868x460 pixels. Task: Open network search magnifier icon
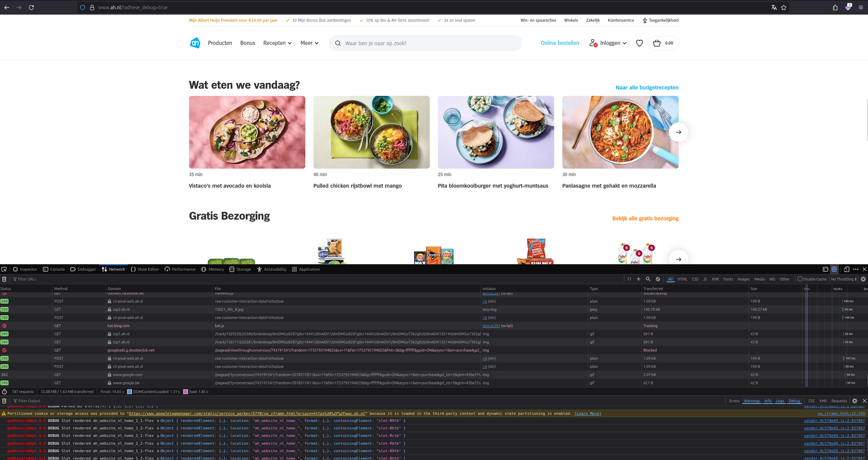click(648, 279)
